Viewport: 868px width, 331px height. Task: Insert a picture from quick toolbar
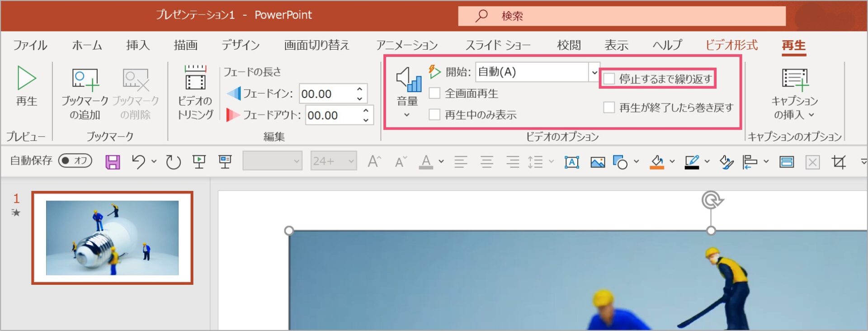(x=598, y=161)
